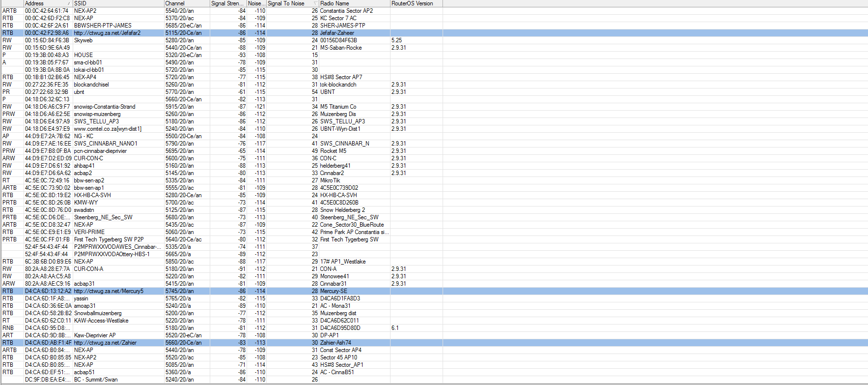This screenshot has height=385, width=868.
Task: Select the Skyweb network row
Action: coord(83,40)
